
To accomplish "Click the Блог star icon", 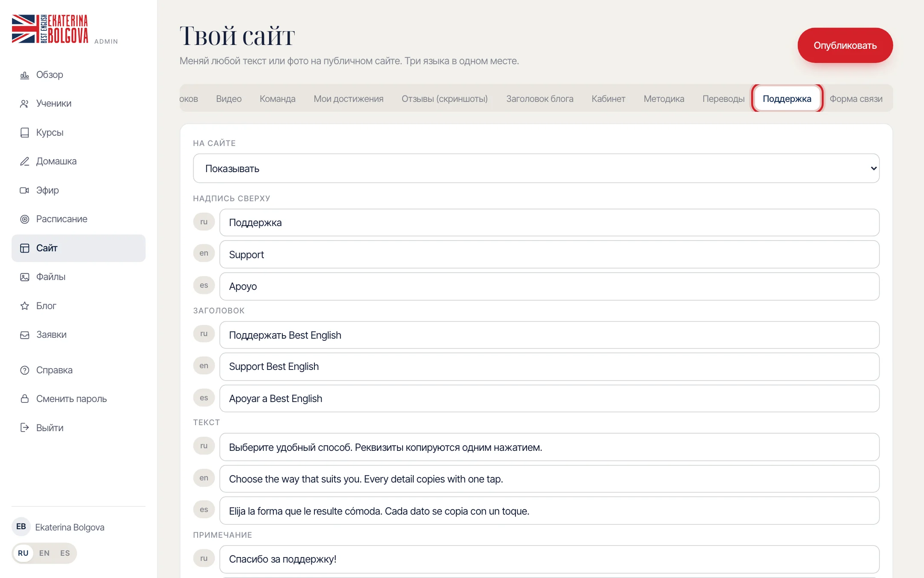I will [24, 306].
